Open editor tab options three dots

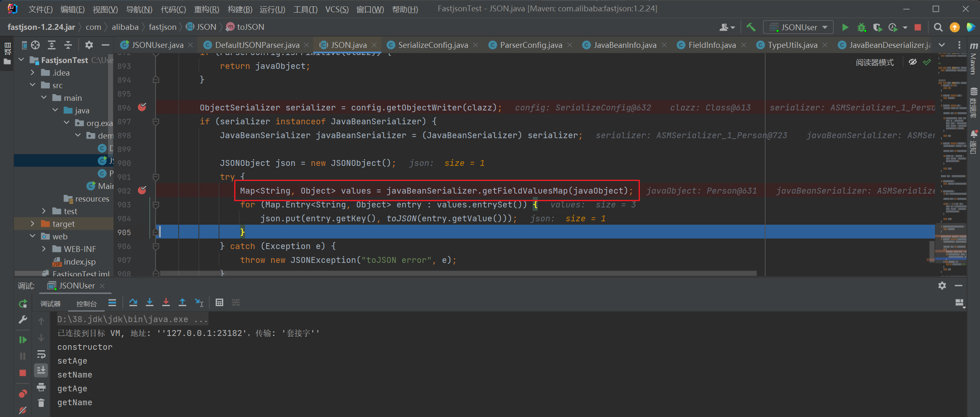tap(959, 45)
